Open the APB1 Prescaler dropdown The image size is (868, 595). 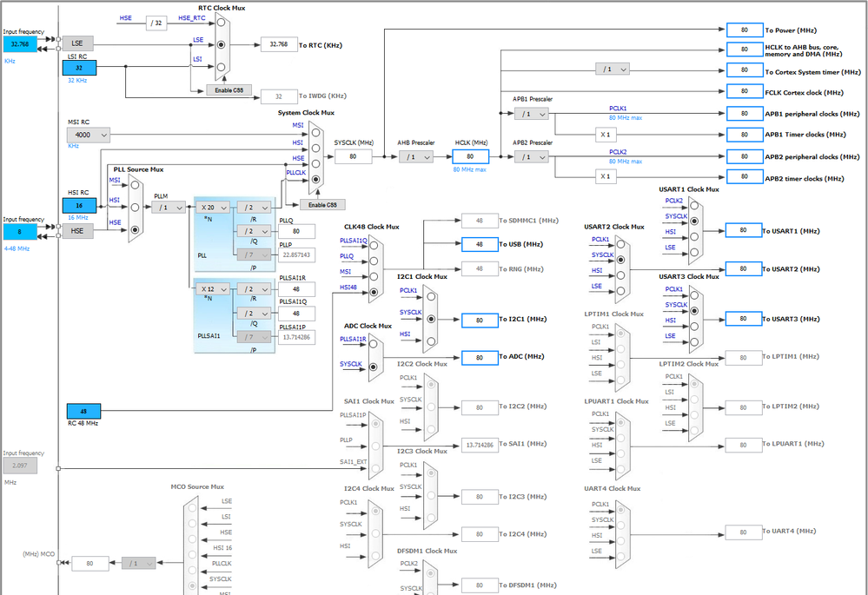pyautogui.click(x=532, y=114)
